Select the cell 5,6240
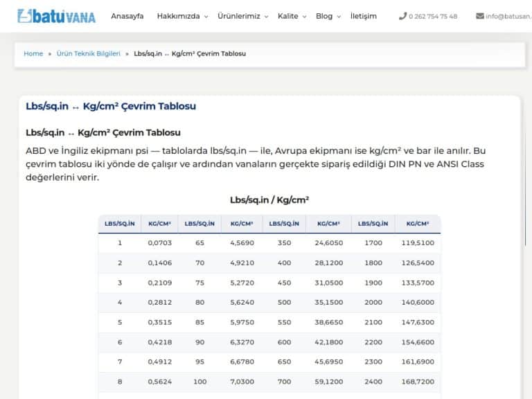 click(242, 302)
